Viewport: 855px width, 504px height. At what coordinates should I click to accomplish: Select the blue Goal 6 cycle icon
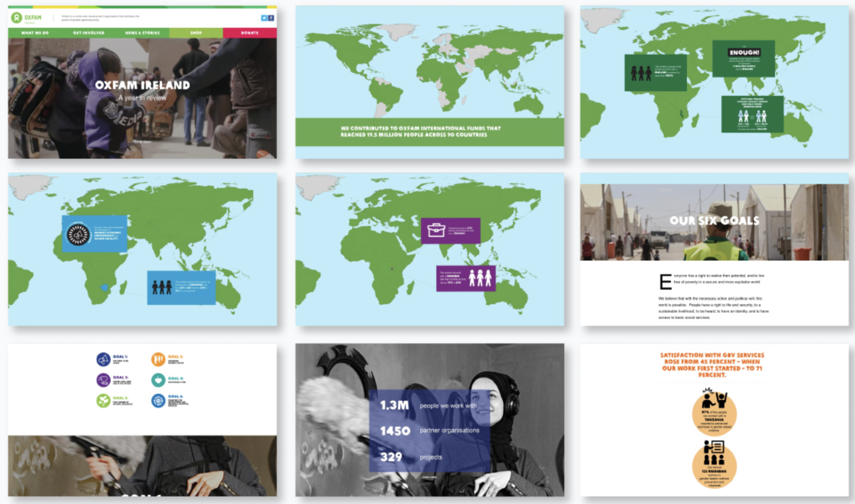point(158,400)
